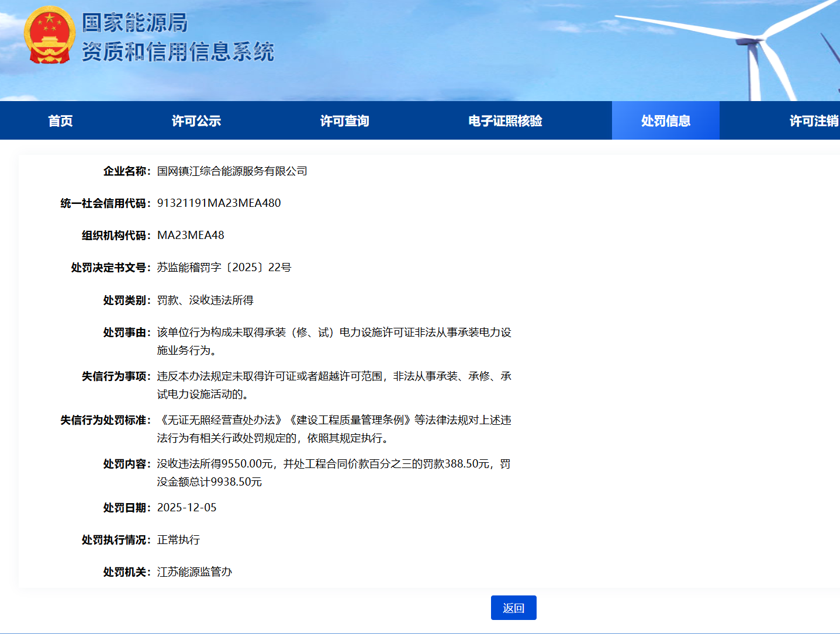This screenshot has width=840, height=634.
Task: Open the 许可注销 navigation item
Action: click(x=813, y=121)
